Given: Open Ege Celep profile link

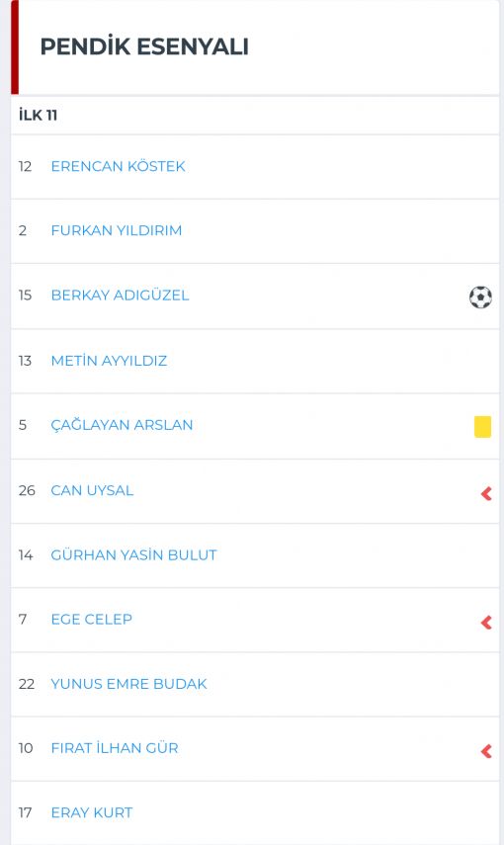Looking at the screenshot, I should click(92, 620).
